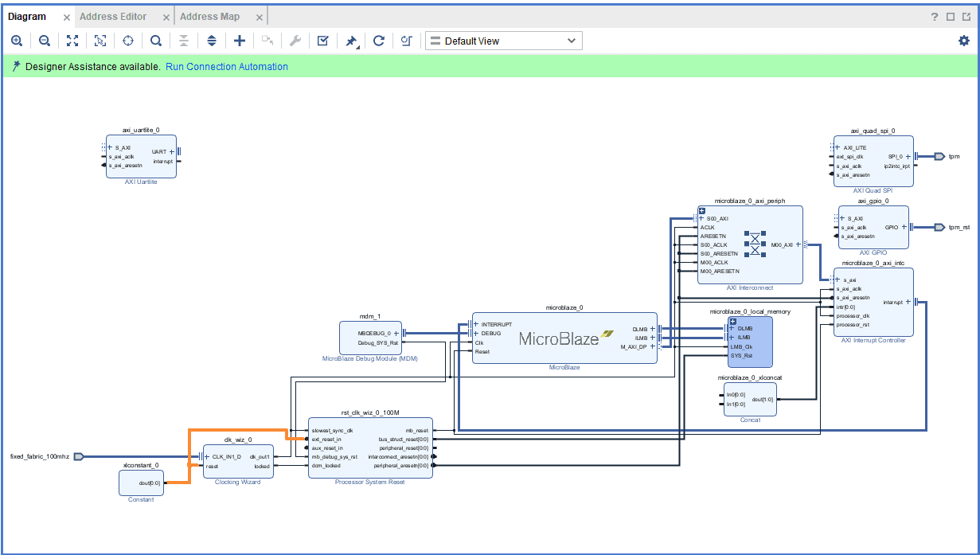This screenshot has width=980, height=555.
Task: Click the Search magnifier icon in toolbar
Action: coord(156,41)
